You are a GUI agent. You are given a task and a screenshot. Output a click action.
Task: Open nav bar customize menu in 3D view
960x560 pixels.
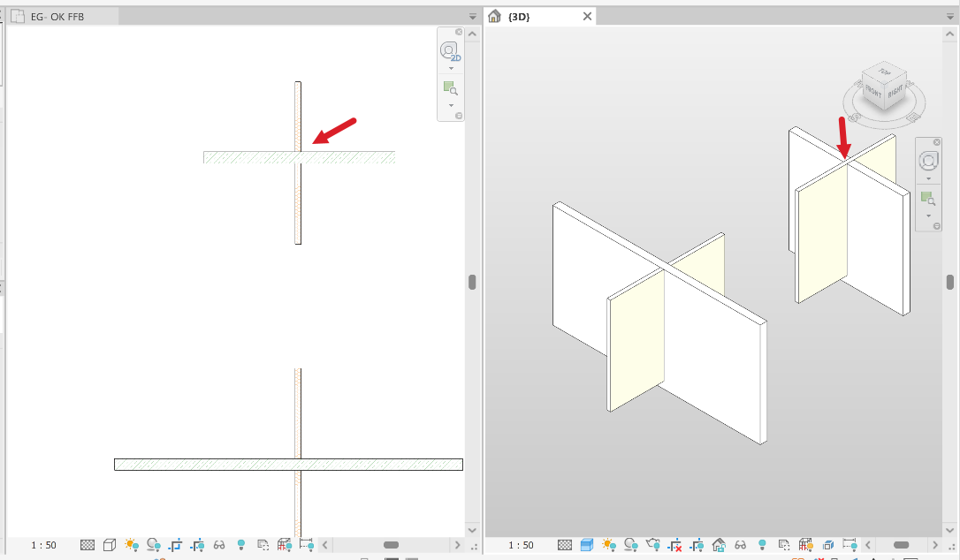pos(937,226)
